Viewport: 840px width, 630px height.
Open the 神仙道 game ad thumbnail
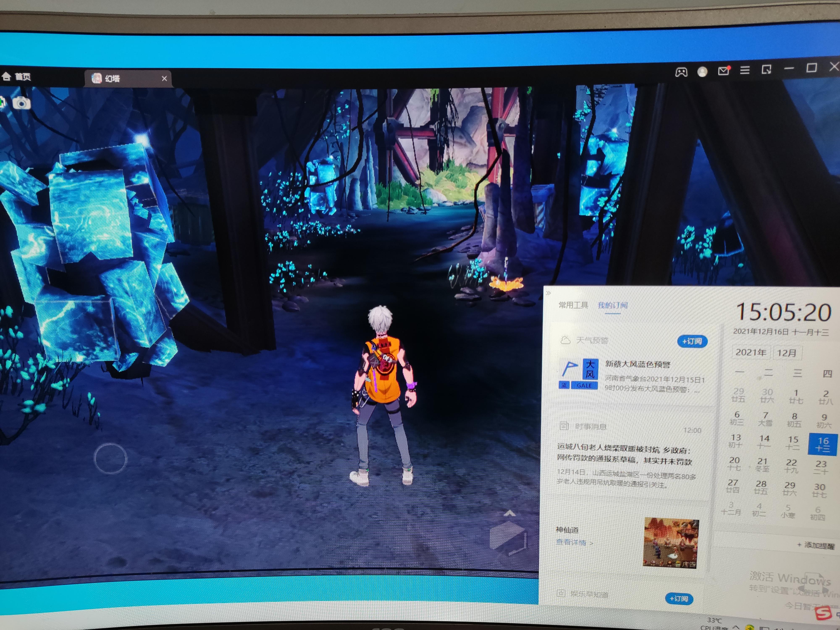(x=671, y=543)
